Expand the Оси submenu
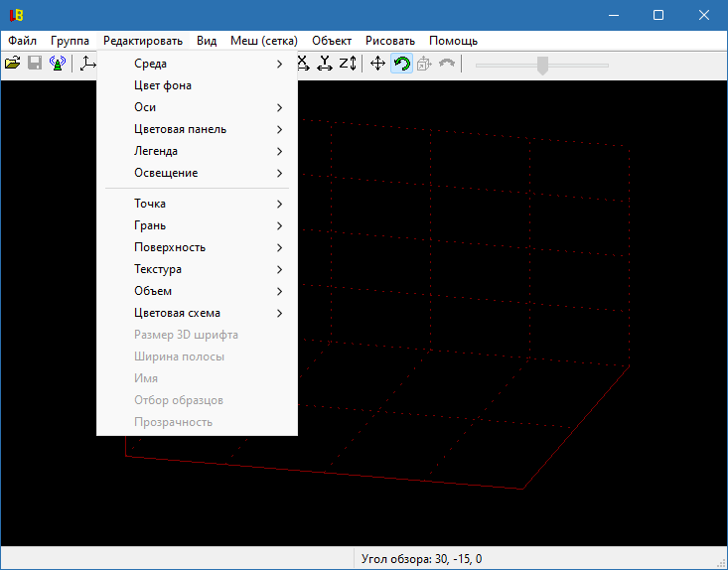The image size is (728, 570). point(198,107)
